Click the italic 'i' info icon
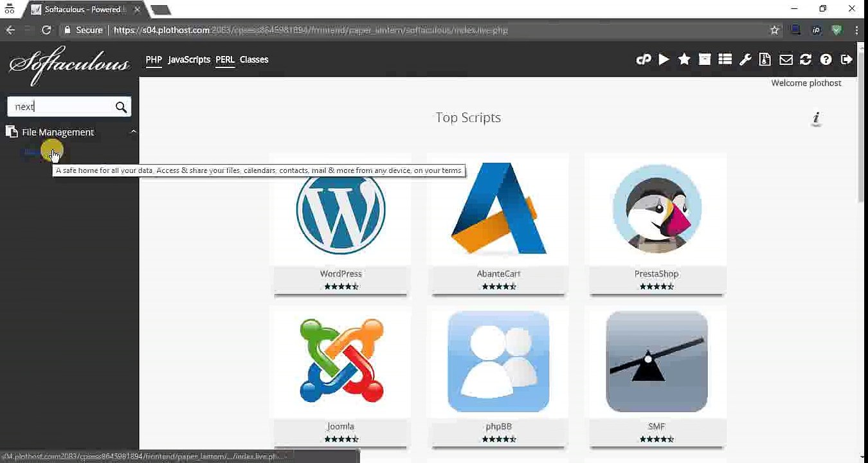This screenshot has width=868, height=463. (817, 118)
